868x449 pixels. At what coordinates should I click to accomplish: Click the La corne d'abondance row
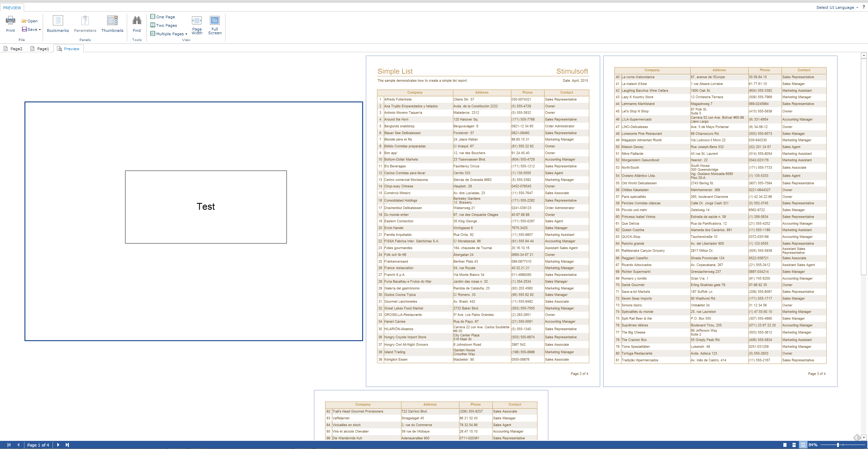pos(720,77)
